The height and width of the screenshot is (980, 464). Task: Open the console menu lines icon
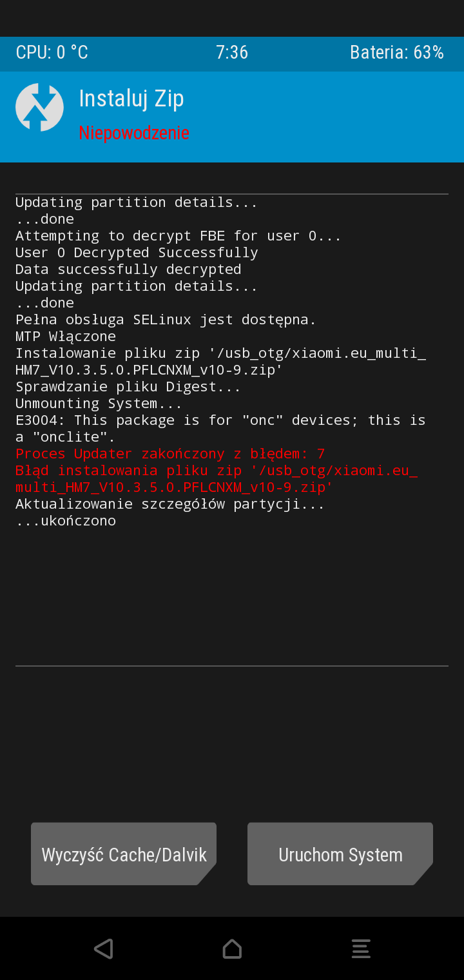coord(361,949)
